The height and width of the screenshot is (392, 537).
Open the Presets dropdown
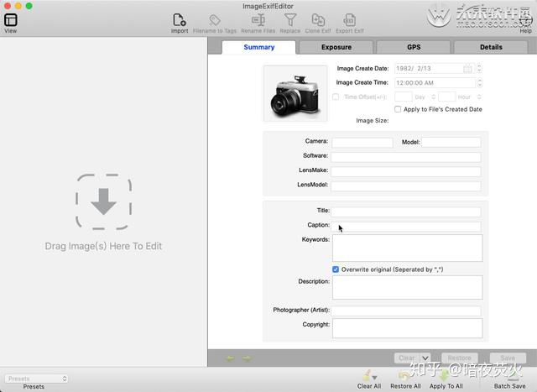[36, 379]
